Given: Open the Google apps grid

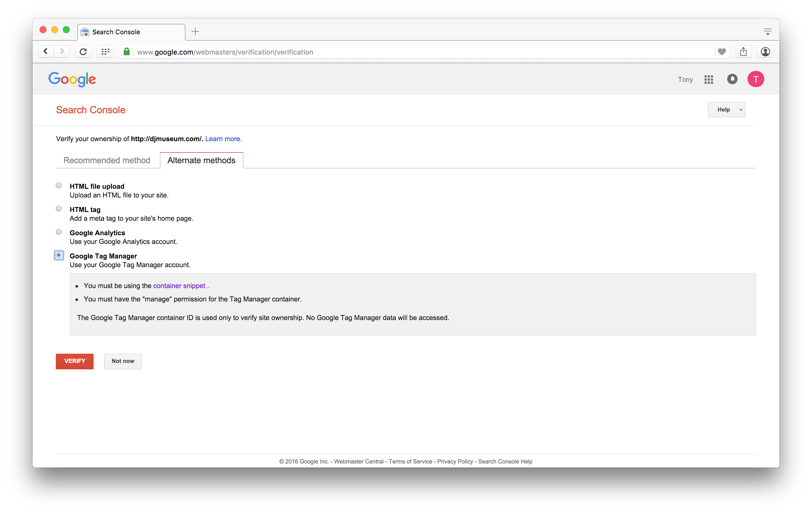Looking at the screenshot, I should coord(709,80).
